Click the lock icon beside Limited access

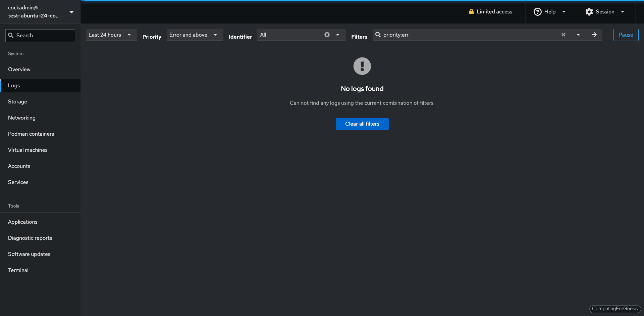pos(471,12)
